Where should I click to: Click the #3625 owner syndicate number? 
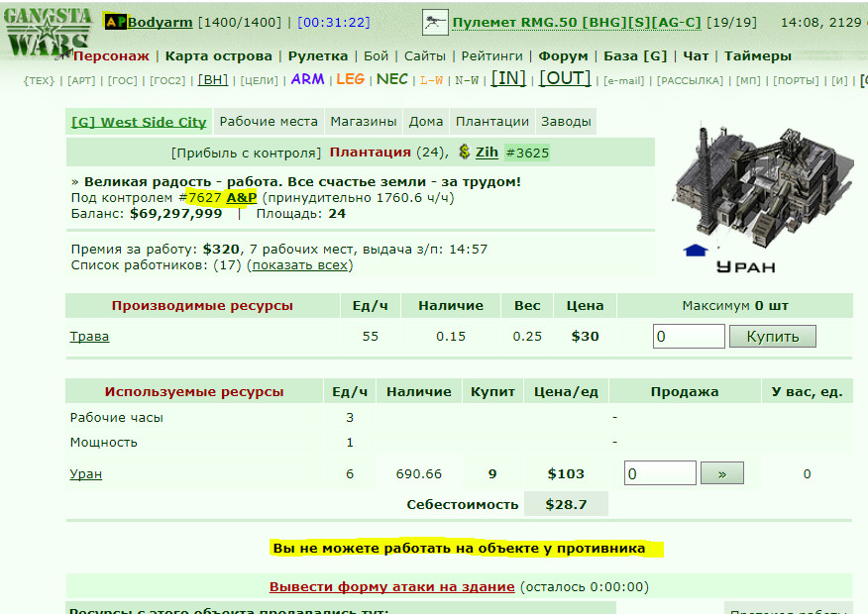[527, 153]
